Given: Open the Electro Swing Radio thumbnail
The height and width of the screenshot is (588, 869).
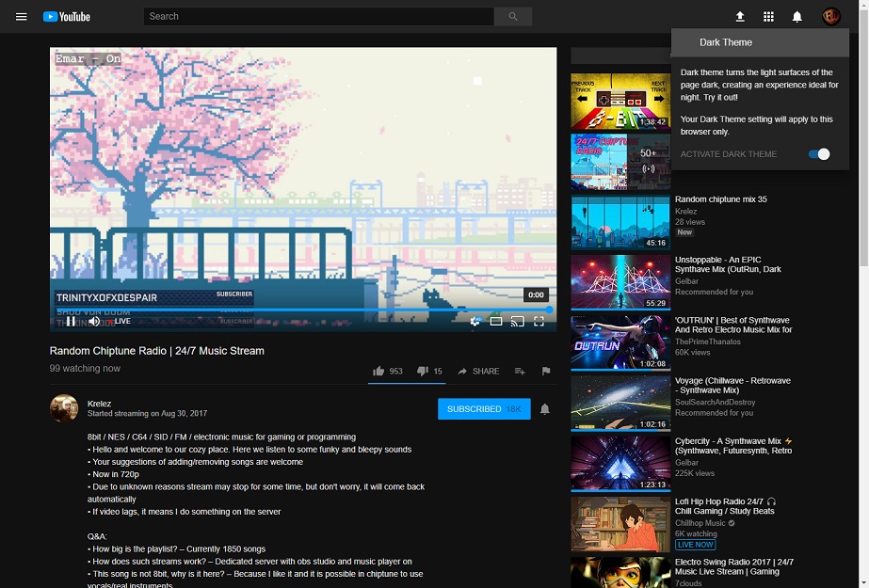Looking at the screenshot, I should [x=620, y=573].
